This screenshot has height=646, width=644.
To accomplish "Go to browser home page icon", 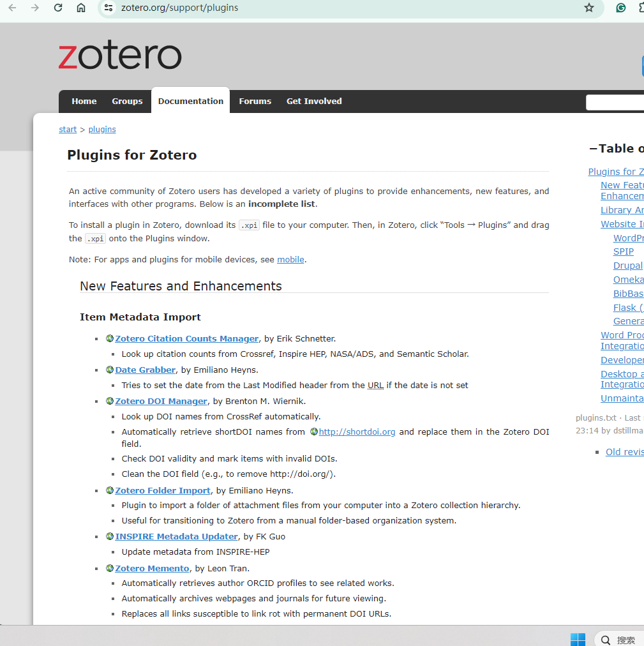I will click(81, 8).
